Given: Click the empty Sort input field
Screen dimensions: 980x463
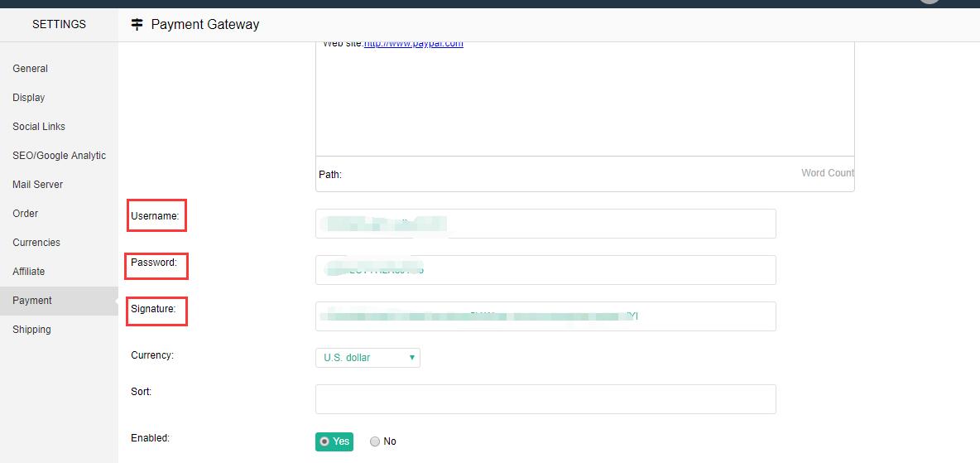Looking at the screenshot, I should point(545,399).
